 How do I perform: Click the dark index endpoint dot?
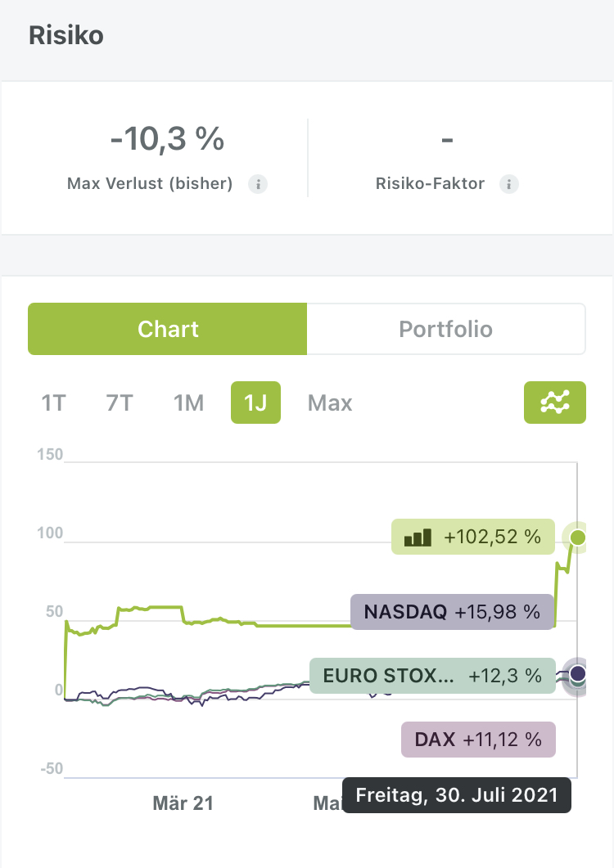click(578, 674)
